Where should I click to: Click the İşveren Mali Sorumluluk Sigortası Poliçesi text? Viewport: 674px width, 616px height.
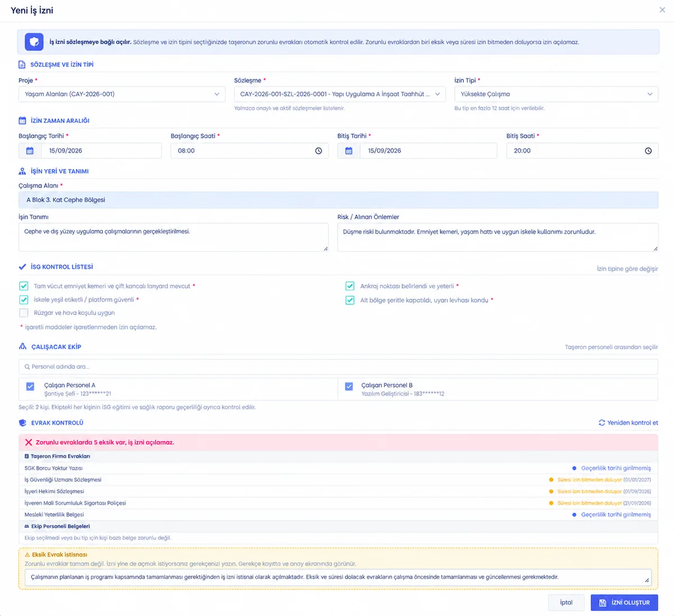tap(75, 503)
